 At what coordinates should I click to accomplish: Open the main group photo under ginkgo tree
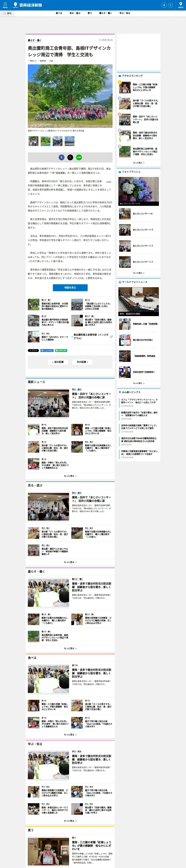[x=70, y=96]
